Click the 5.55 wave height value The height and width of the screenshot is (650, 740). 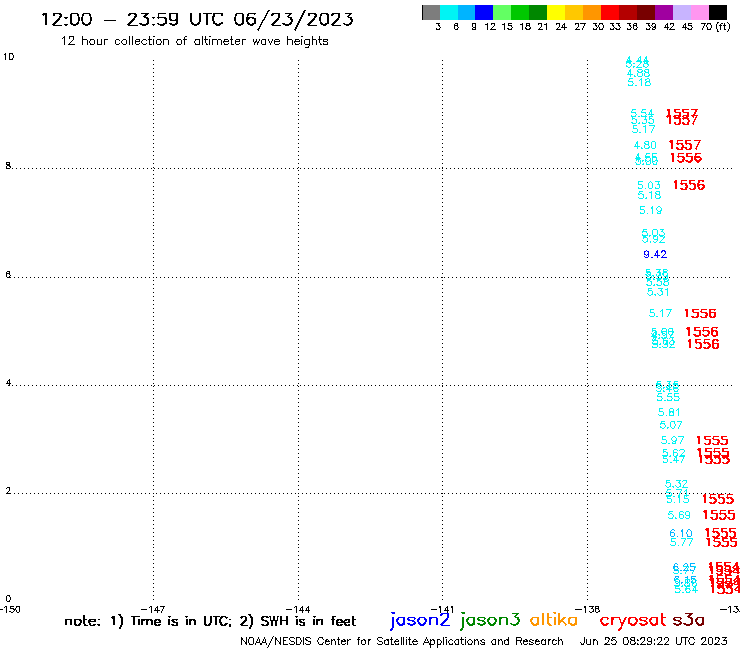click(668, 397)
